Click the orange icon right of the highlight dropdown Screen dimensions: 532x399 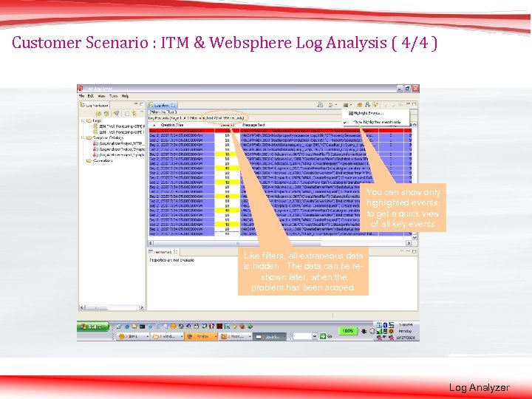[360, 105]
